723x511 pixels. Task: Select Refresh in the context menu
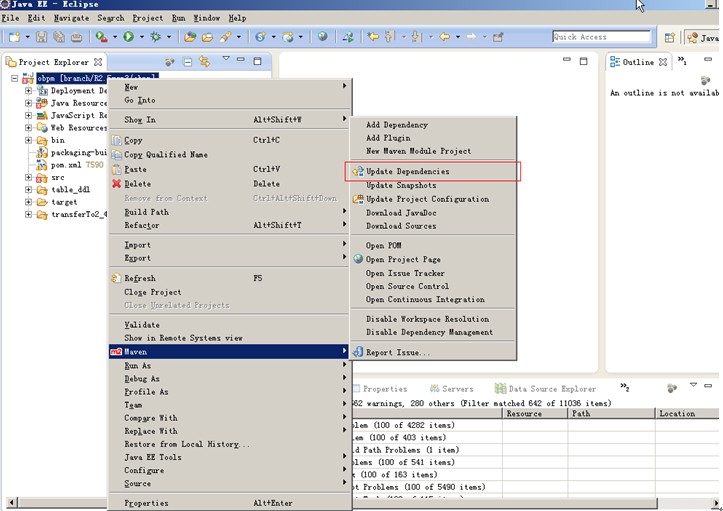point(229,278)
